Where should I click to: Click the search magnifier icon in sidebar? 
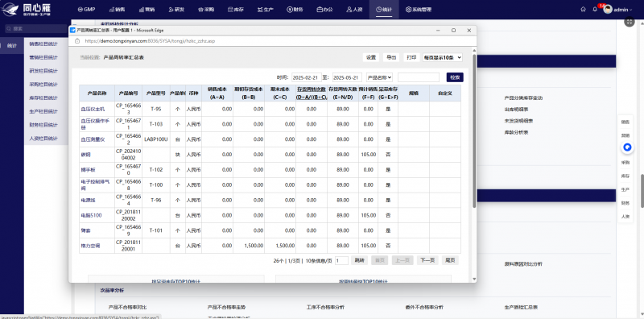8,29
